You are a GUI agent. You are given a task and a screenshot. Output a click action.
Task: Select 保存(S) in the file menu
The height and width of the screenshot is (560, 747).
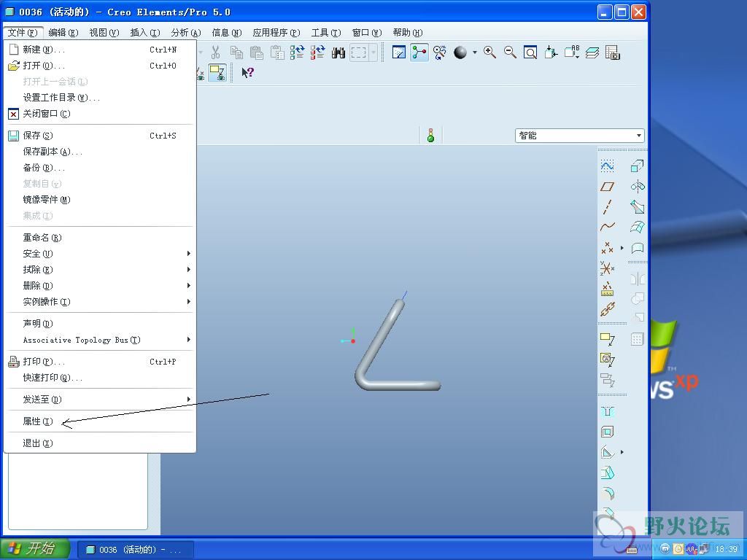coord(100,136)
